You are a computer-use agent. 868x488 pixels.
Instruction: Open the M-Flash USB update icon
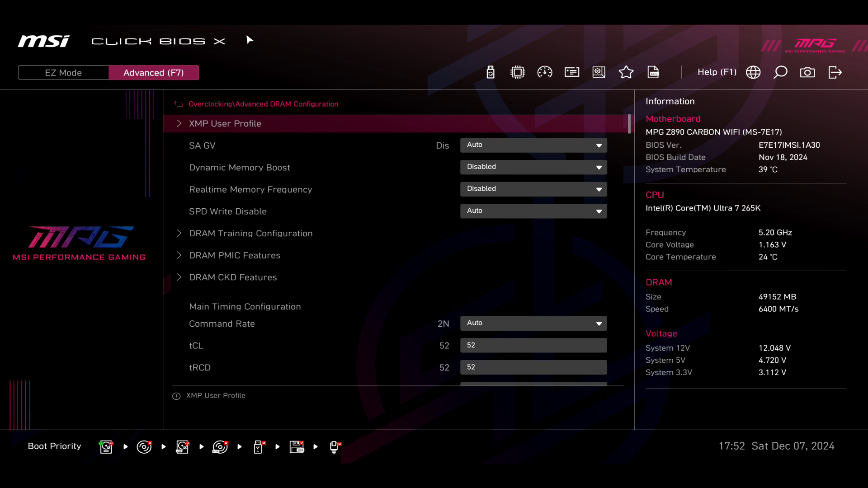(x=491, y=72)
